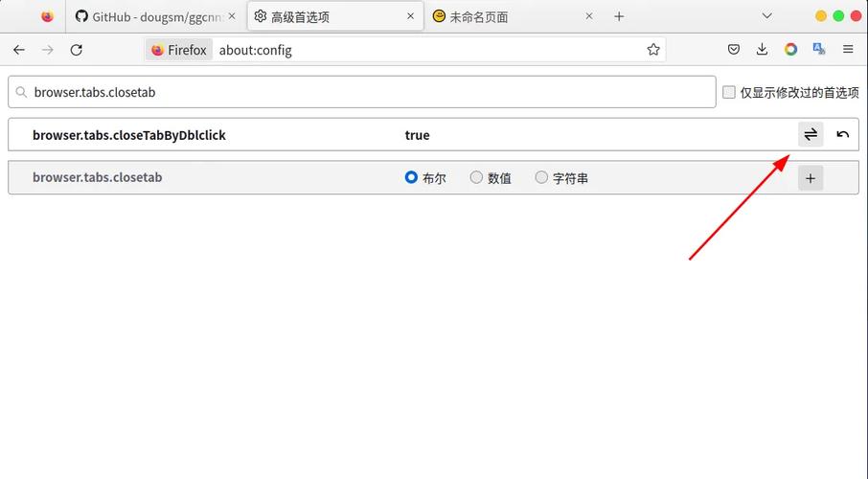Close the 高级首选项 tab
The image size is (868, 479).
point(411,16)
